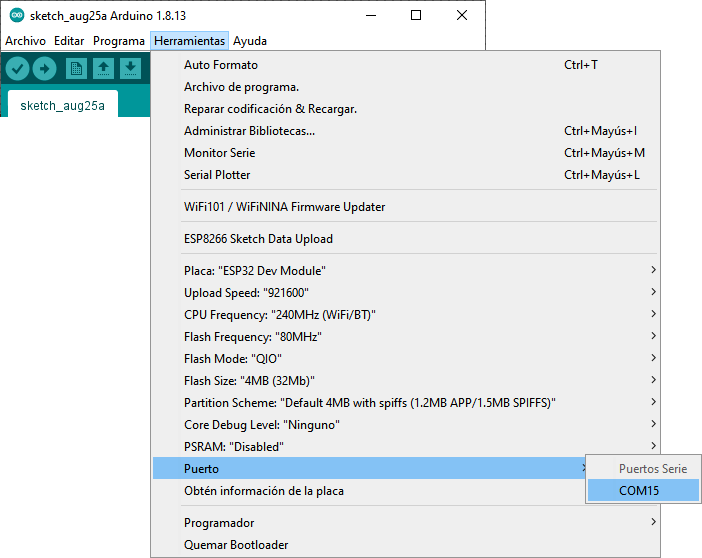702x558 pixels.
Task: Open Monitor Serie
Action: (406, 153)
